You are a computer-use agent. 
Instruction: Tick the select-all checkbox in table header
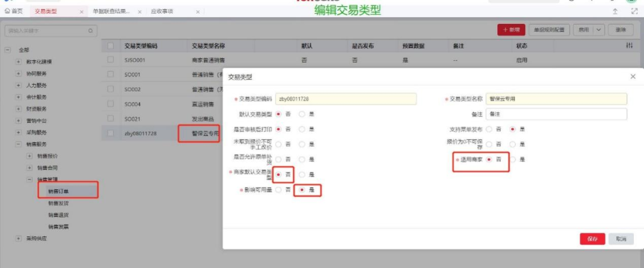click(110, 47)
